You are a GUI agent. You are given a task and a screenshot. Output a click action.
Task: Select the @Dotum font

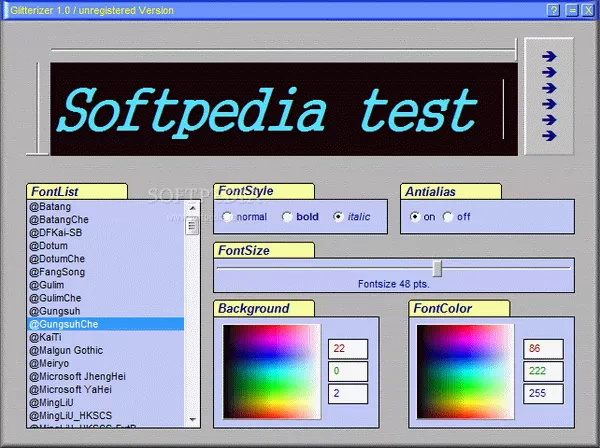106,246
